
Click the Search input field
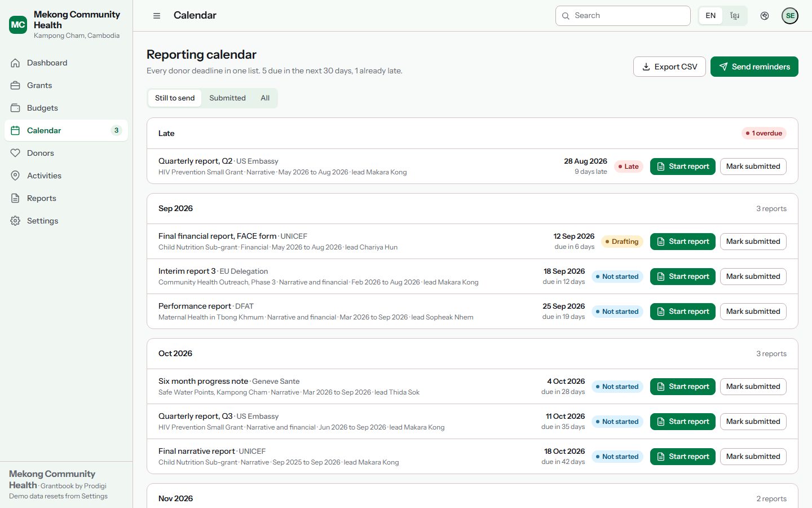[623, 16]
